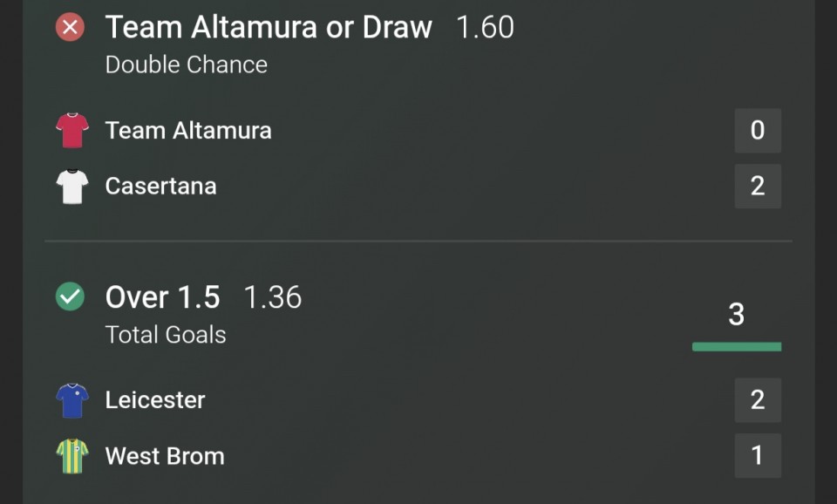The image size is (837, 504).
Task: Click Team Altamura score box showing 0
Action: (757, 131)
